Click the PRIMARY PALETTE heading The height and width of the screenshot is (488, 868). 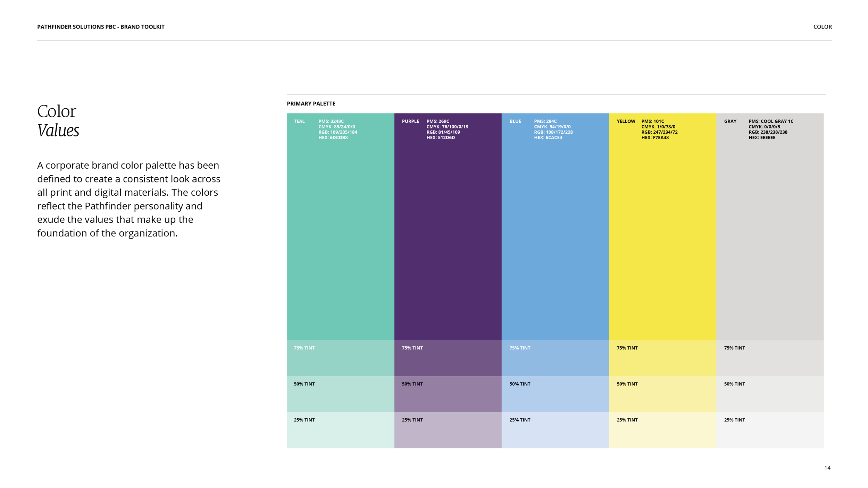(x=311, y=103)
